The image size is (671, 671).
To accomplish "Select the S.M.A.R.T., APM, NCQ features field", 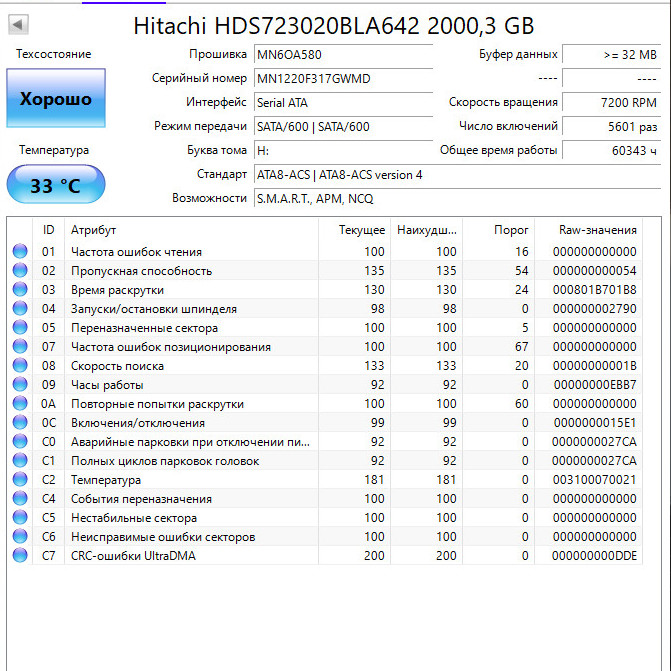I will pyautogui.click(x=457, y=199).
